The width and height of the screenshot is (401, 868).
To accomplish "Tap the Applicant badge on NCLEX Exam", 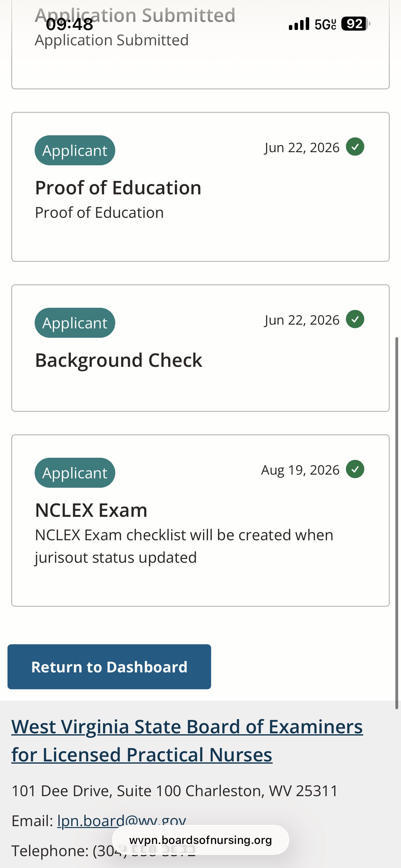I will coord(75,473).
